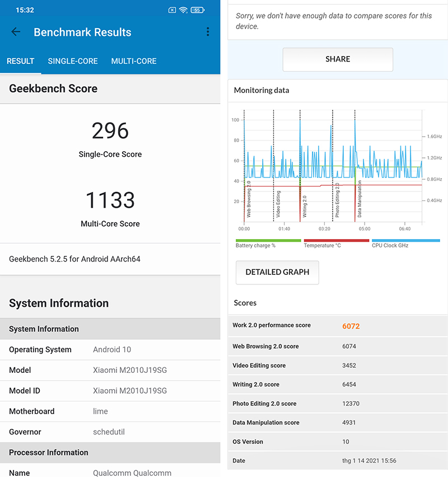Tap the back arrow icon

(x=16, y=32)
